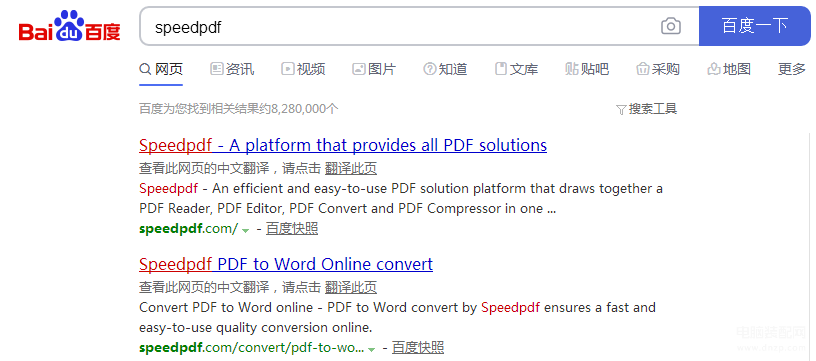
Task: Open result 'Speedpdf PDF to Word Online convert'
Action: click(286, 264)
